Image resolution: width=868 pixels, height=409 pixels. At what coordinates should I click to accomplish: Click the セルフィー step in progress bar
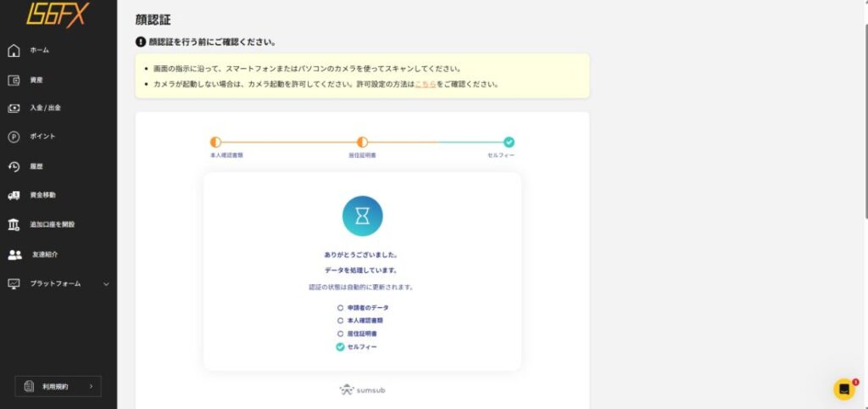509,143
